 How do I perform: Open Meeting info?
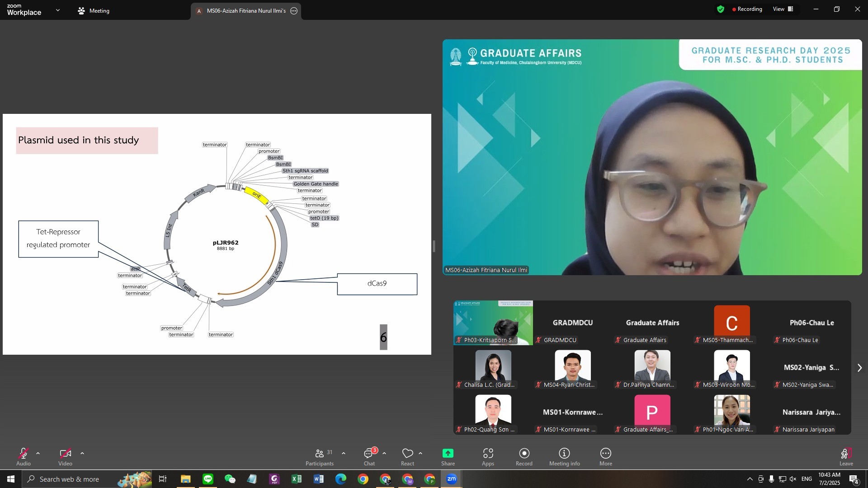(x=564, y=456)
